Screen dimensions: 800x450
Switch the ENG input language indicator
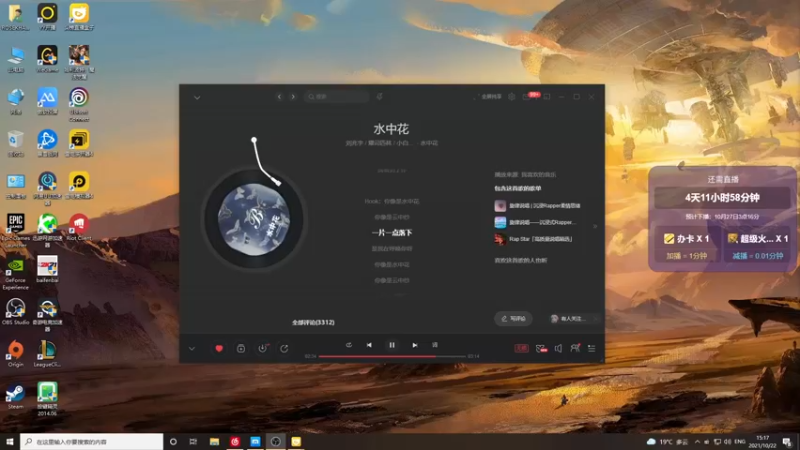pos(740,441)
